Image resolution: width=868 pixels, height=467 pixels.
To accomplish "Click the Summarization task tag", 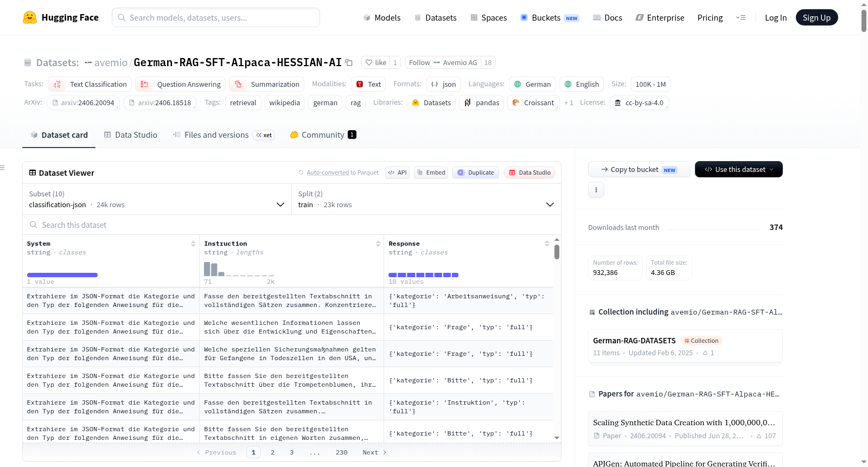I will 267,84.
